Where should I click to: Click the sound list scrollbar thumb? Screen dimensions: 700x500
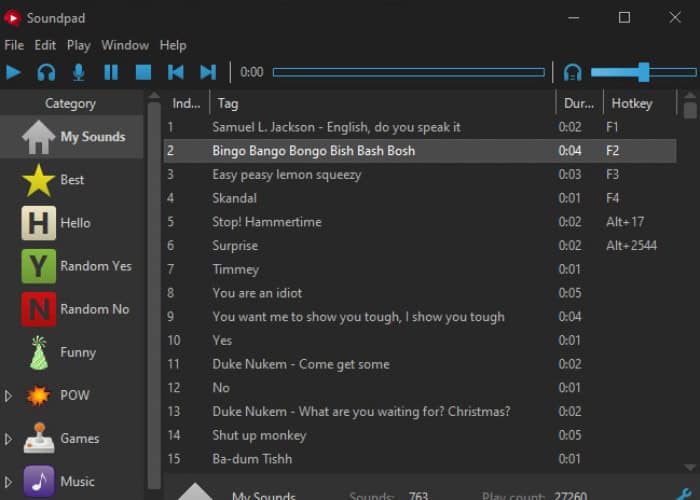pos(690,110)
